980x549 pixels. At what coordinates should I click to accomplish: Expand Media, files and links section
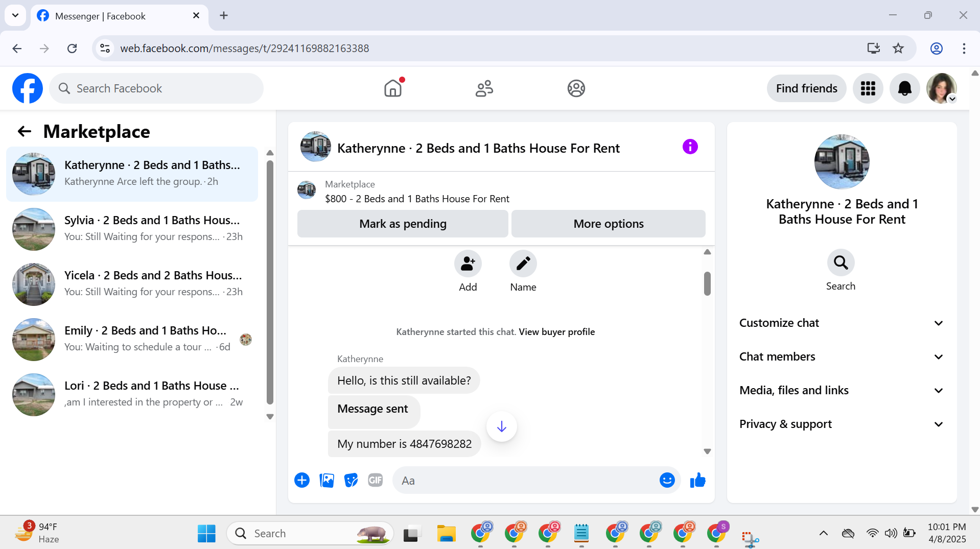tap(842, 390)
